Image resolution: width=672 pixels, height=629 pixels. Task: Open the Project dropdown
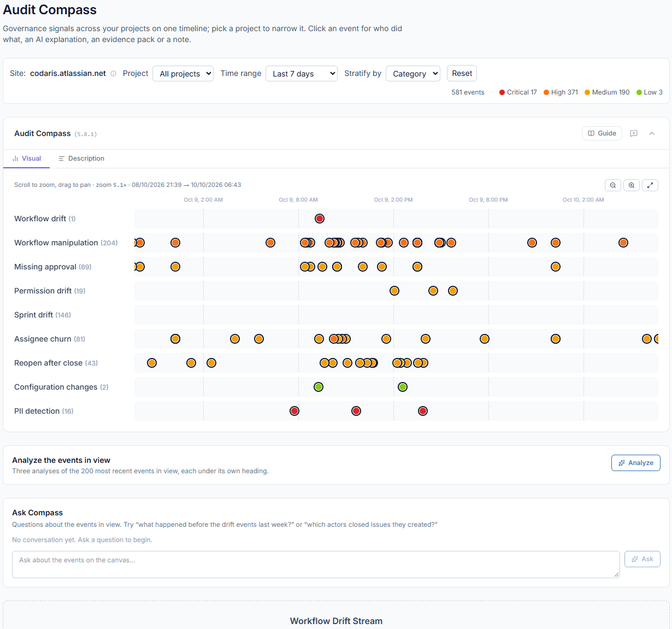[x=183, y=74]
